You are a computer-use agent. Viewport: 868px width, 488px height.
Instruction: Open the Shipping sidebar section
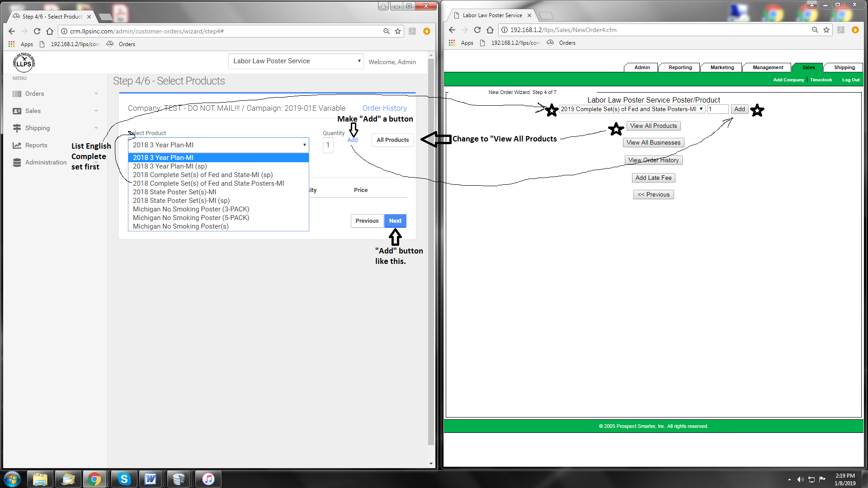(x=37, y=128)
